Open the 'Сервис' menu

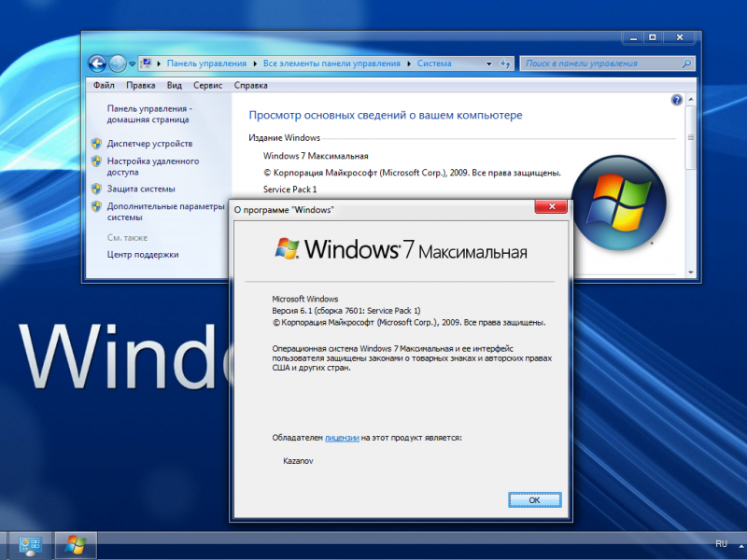[207, 85]
